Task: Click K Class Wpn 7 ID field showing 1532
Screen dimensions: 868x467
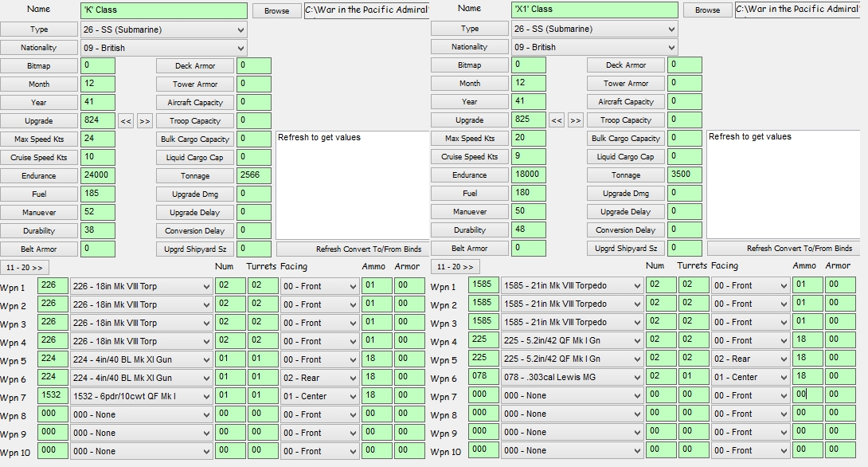Action: 53,395
